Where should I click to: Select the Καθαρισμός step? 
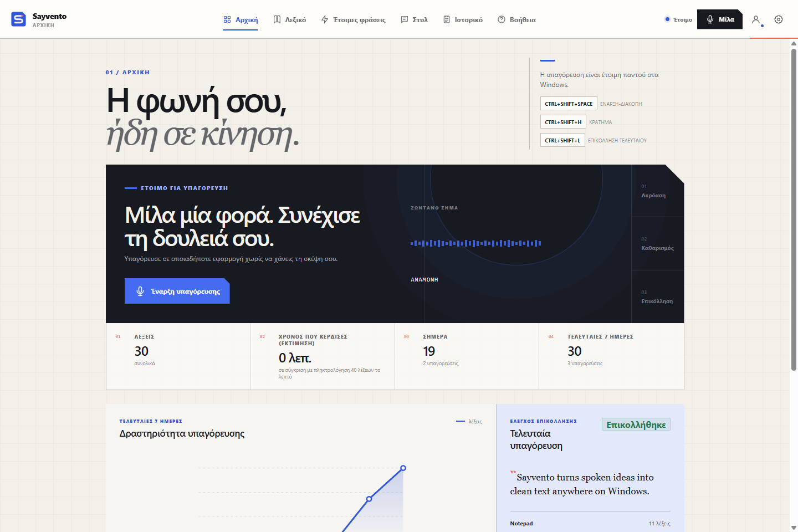(x=658, y=244)
